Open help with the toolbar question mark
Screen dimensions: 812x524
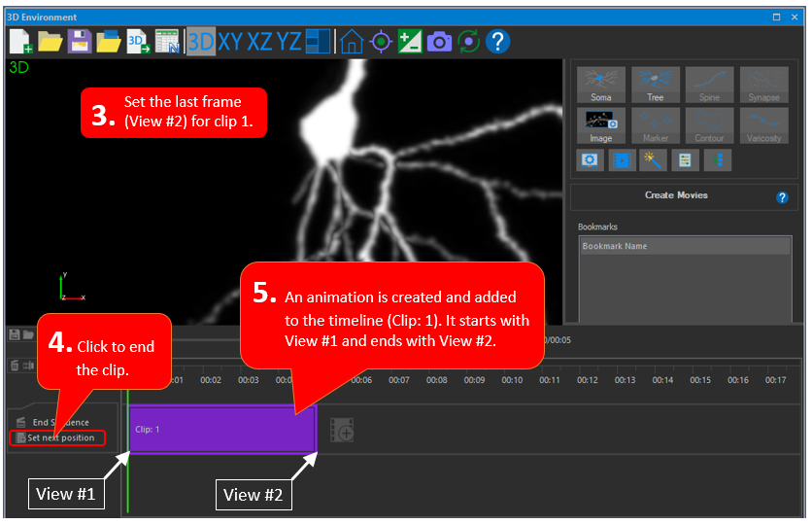tap(497, 41)
